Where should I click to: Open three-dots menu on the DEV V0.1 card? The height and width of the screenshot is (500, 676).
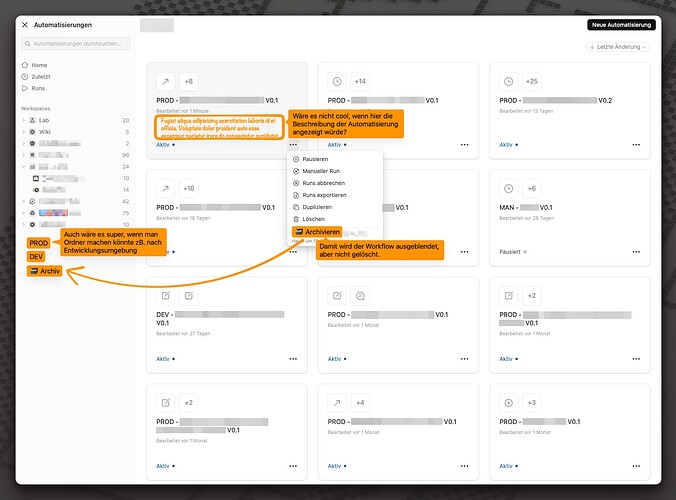coord(293,359)
